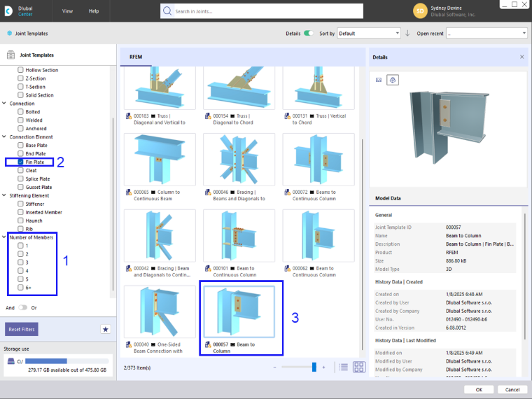The width and height of the screenshot is (532, 399).
Task: Select the RFEM tab
Action: pos(136,57)
